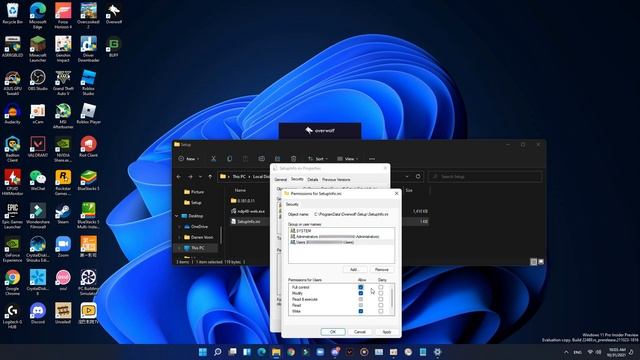Screen dimensions: 640x360
Task: Switch to Previous Versions tab
Action: pos(336,180)
